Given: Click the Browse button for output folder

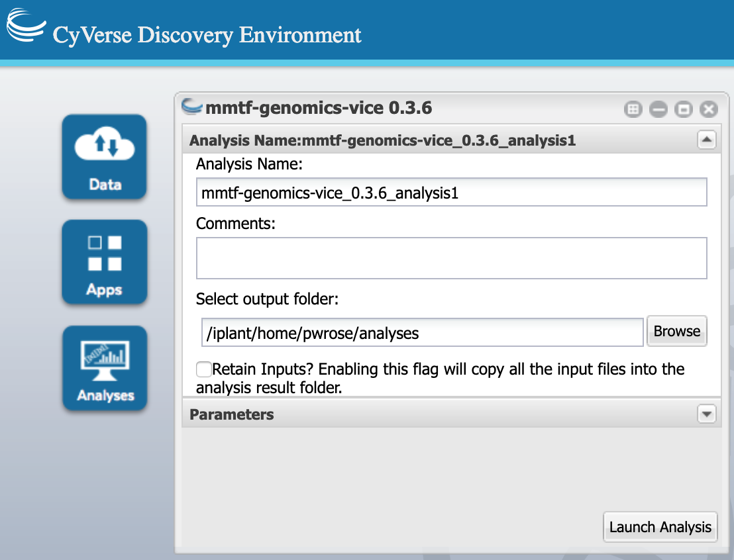Looking at the screenshot, I should coord(676,331).
